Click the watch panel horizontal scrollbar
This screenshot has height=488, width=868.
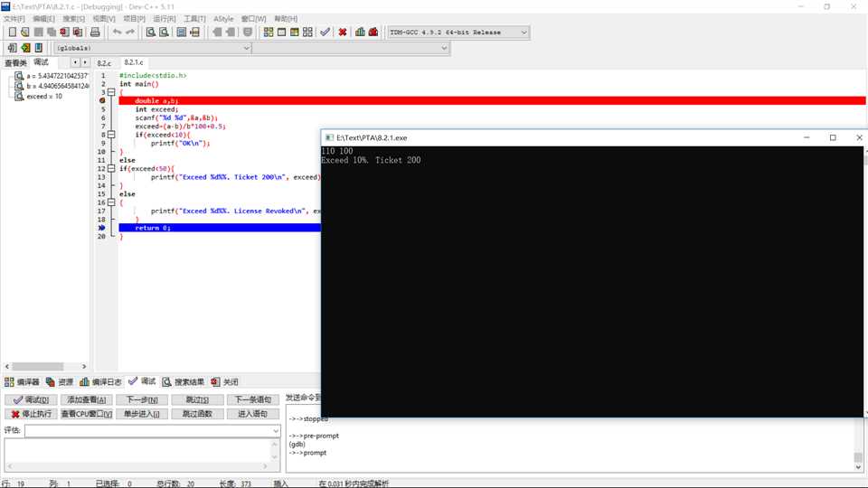tap(45, 366)
